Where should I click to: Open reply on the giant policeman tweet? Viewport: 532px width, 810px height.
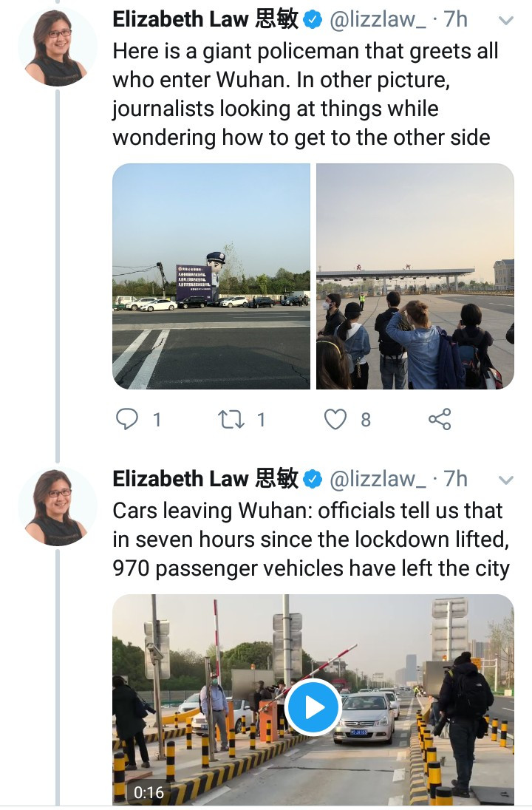(x=126, y=420)
